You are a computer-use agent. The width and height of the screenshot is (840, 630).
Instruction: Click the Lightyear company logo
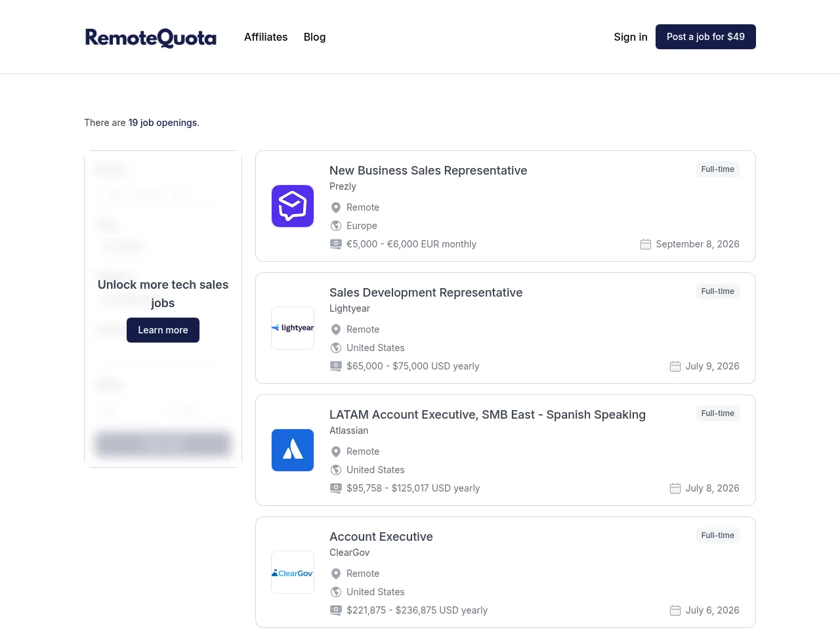pyautogui.click(x=293, y=328)
